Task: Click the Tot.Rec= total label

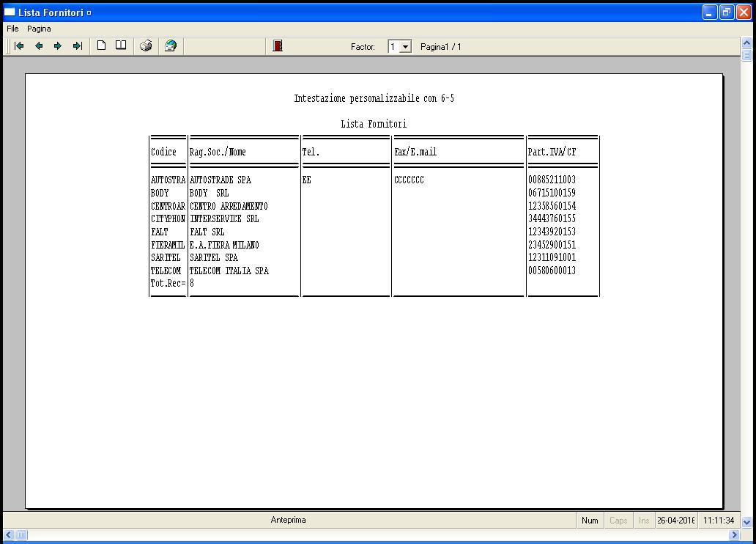Action: (x=168, y=283)
